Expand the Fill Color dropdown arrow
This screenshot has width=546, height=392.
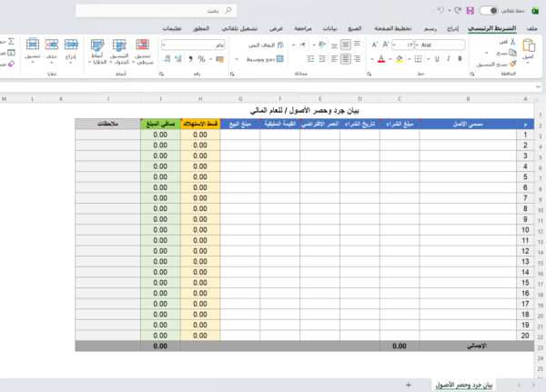[390, 59]
